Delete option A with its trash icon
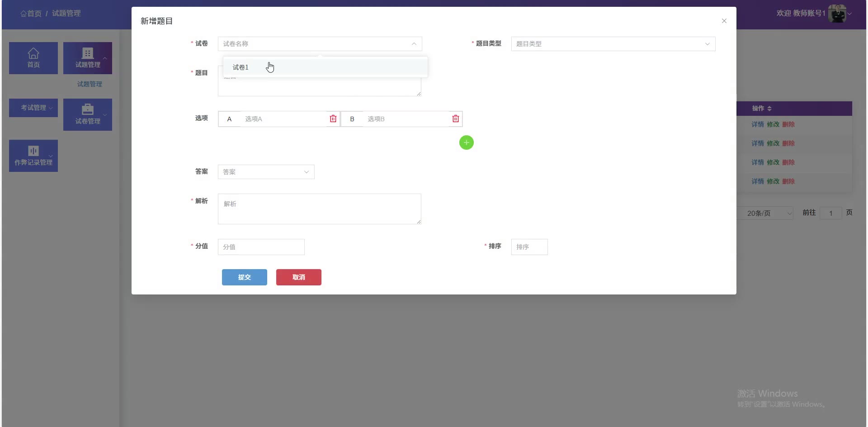This screenshot has height=427, width=868. (333, 119)
